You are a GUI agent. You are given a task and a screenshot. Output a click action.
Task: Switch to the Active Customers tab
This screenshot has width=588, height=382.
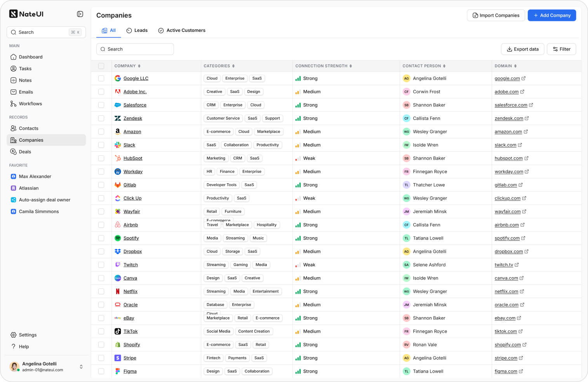point(182,30)
